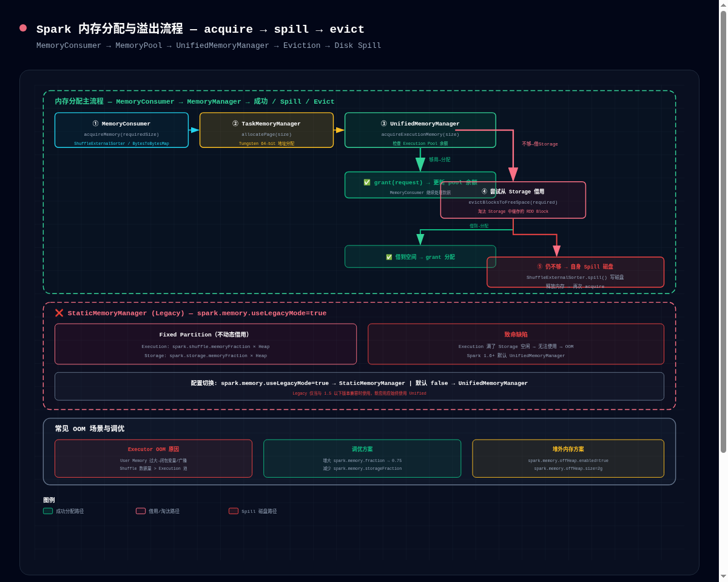Screen dimensions: 728x582
Task: Click the 'allocatePage(size)' text
Action: coord(266,135)
